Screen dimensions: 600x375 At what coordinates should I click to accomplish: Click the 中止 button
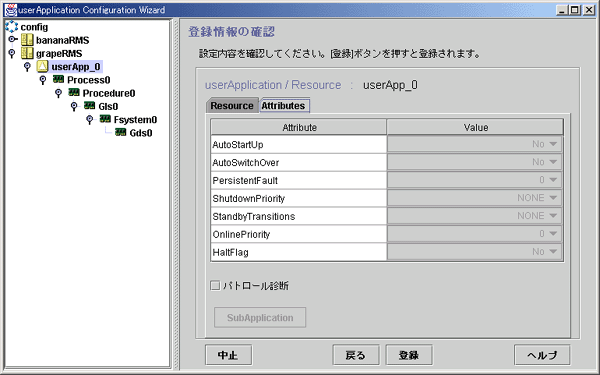coord(228,355)
